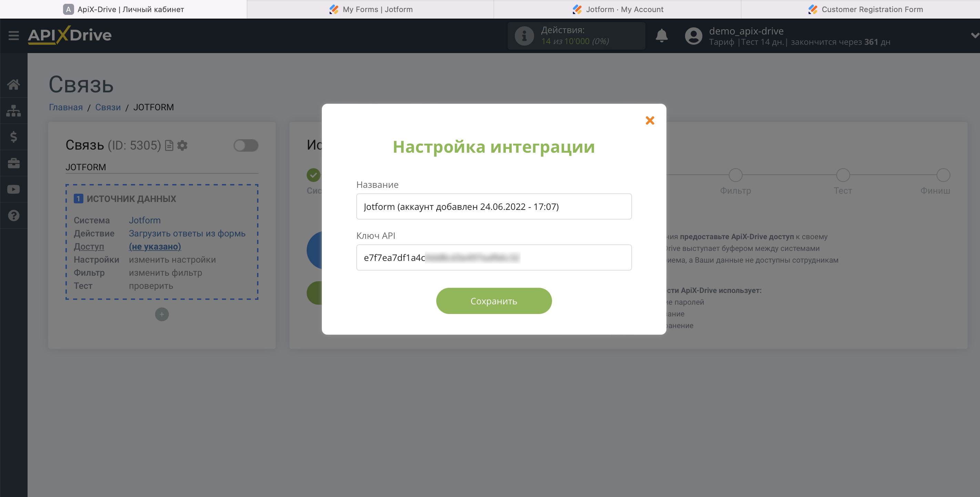This screenshot has height=497, width=980.
Task: Switch to ApiX-Drive Личный кабинет tab
Action: 123,9
